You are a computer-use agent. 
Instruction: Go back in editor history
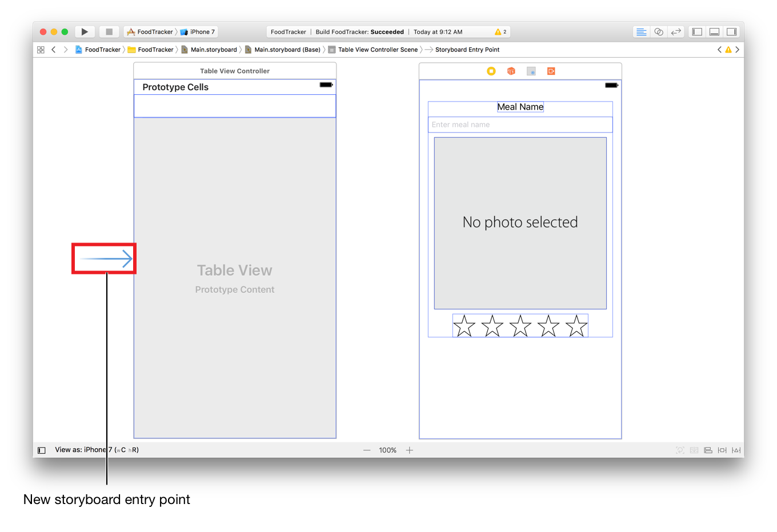click(x=54, y=50)
